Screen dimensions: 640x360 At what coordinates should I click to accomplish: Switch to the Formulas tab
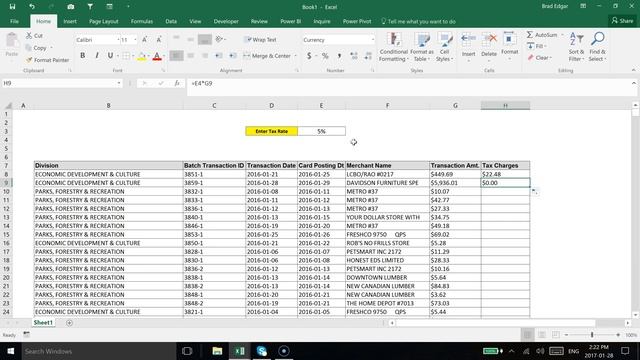coord(142,21)
